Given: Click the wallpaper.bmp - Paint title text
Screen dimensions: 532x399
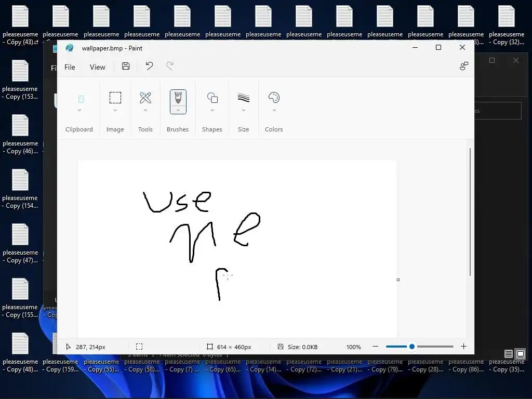Looking at the screenshot, I should pos(112,48).
